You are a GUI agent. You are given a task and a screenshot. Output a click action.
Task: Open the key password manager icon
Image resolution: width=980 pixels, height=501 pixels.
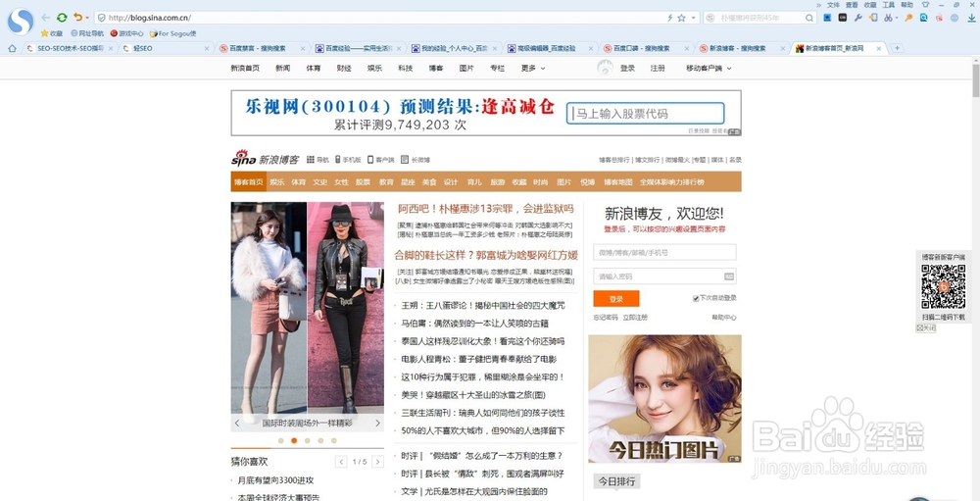(x=908, y=18)
